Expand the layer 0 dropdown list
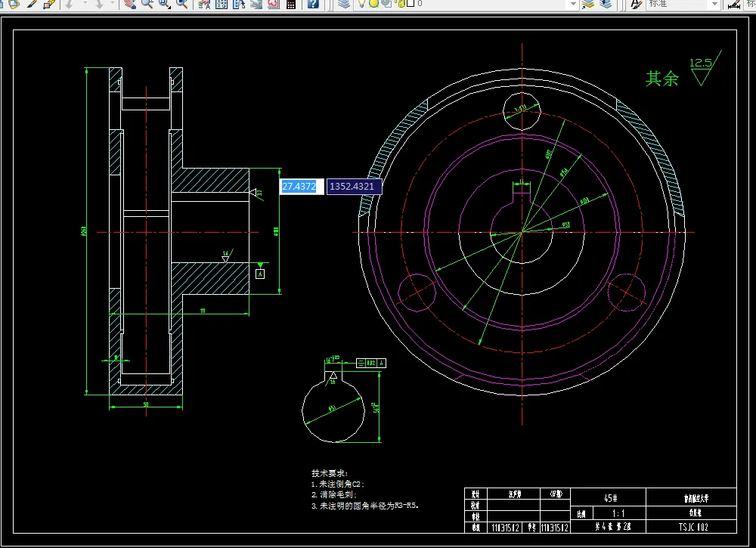This screenshot has width=756, height=548. pos(573,4)
